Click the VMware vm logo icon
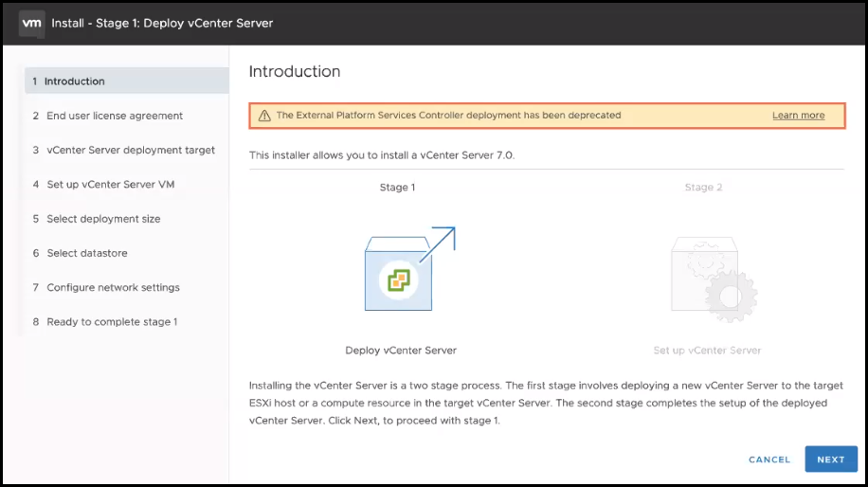Image resolution: width=868 pixels, height=487 pixels. (x=31, y=24)
